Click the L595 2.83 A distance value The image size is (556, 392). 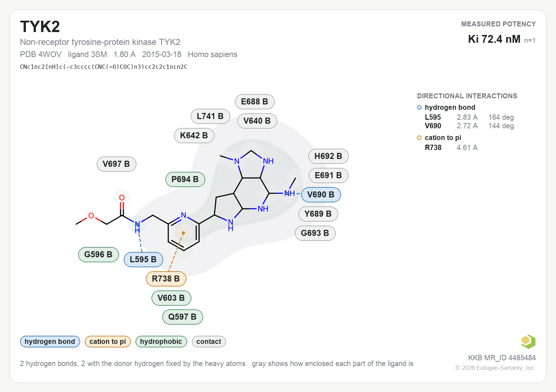[x=467, y=117]
